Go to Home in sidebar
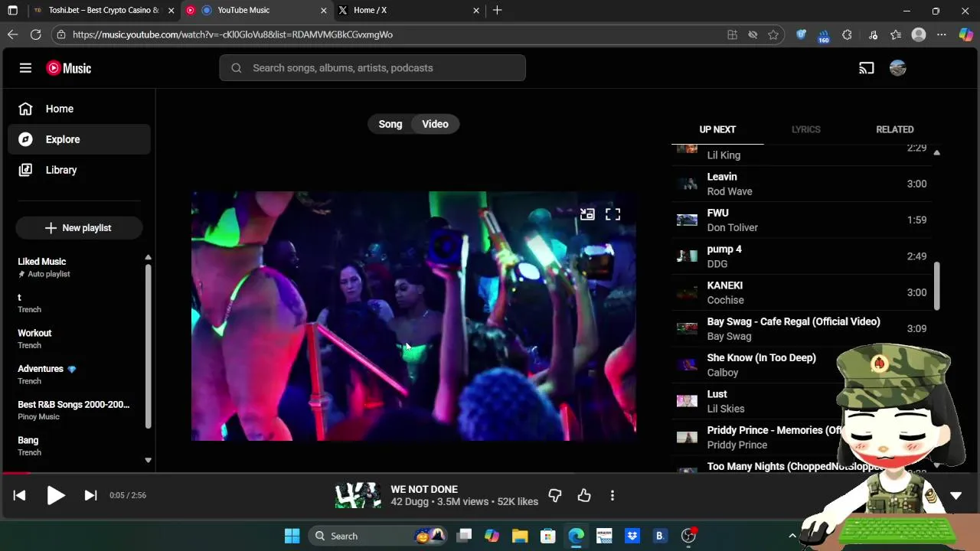 [80, 109]
